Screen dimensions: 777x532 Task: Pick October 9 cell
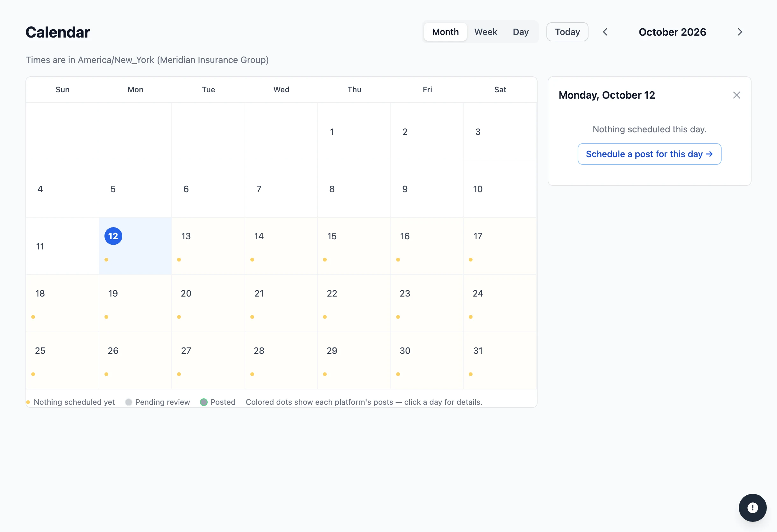[x=427, y=189]
